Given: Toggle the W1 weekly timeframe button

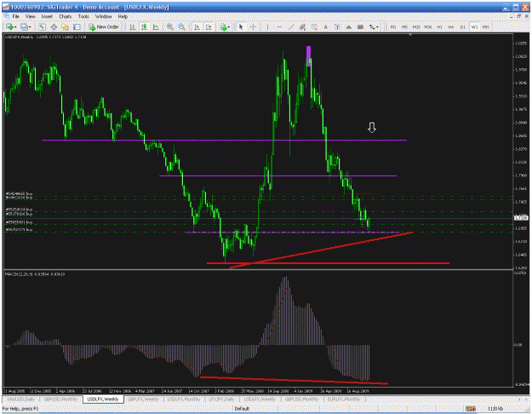Looking at the screenshot, I should click(x=474, y=26).
